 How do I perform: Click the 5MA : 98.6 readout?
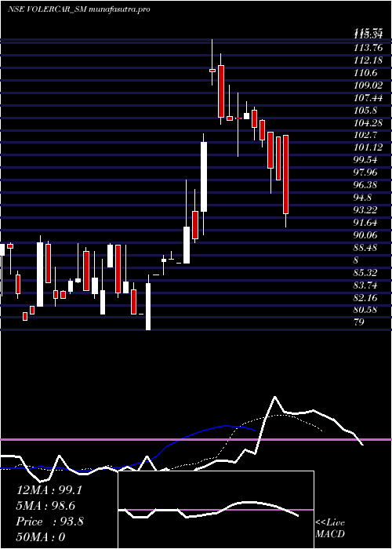(45, 506)
